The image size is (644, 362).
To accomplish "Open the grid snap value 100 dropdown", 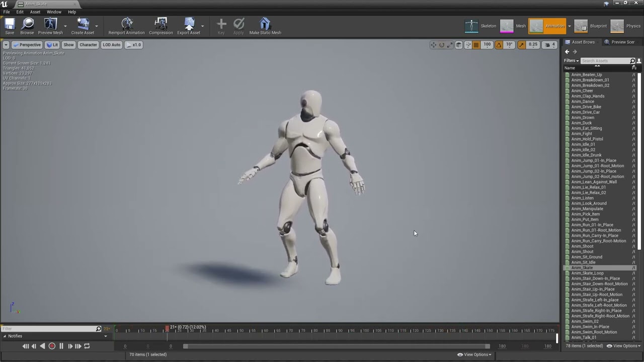I will coord(487,45).
